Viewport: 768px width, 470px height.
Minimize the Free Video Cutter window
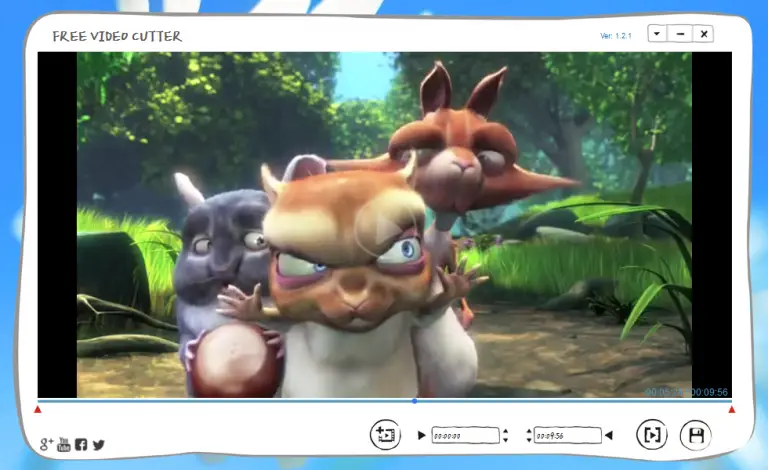pyautogui.click(x=680, y=34)
